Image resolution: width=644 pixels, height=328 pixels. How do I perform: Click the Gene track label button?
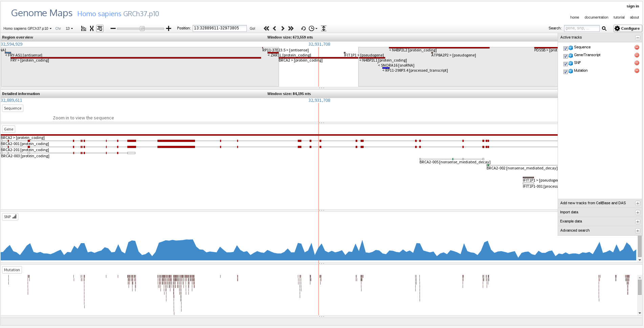9,129
